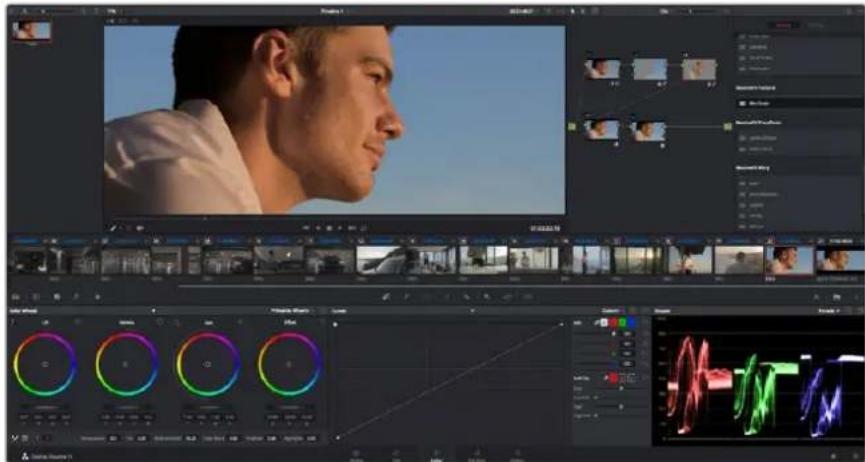Click the Color Boost value field

[x=233, y=438]
